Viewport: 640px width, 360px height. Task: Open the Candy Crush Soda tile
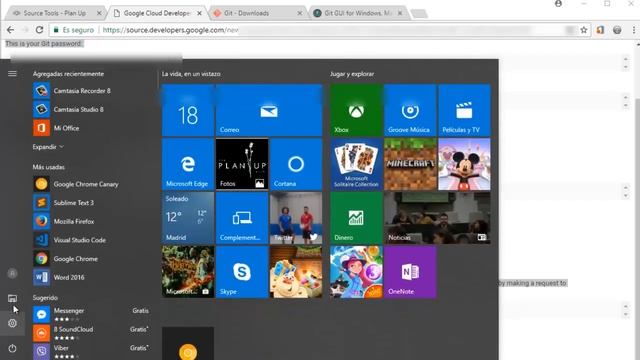coord(296,272)
